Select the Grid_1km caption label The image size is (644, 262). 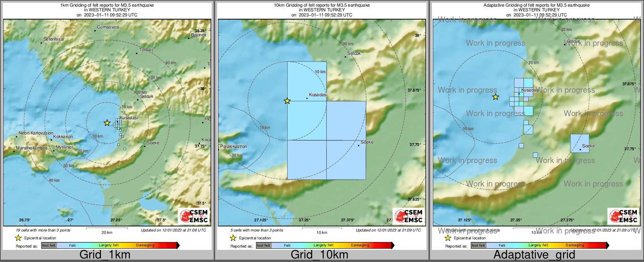coord(105,255)
